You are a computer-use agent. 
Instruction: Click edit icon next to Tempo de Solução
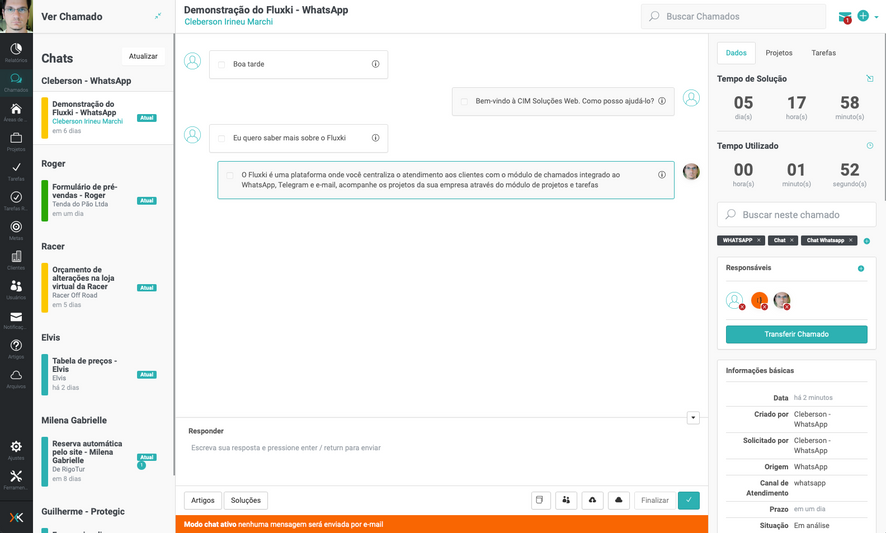pos(870,79)
